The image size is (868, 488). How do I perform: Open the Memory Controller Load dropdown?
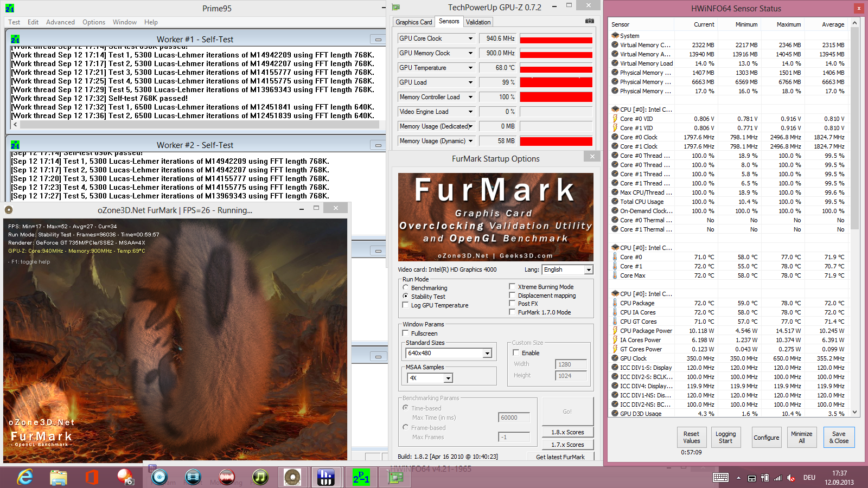click(x=470, y=97)
